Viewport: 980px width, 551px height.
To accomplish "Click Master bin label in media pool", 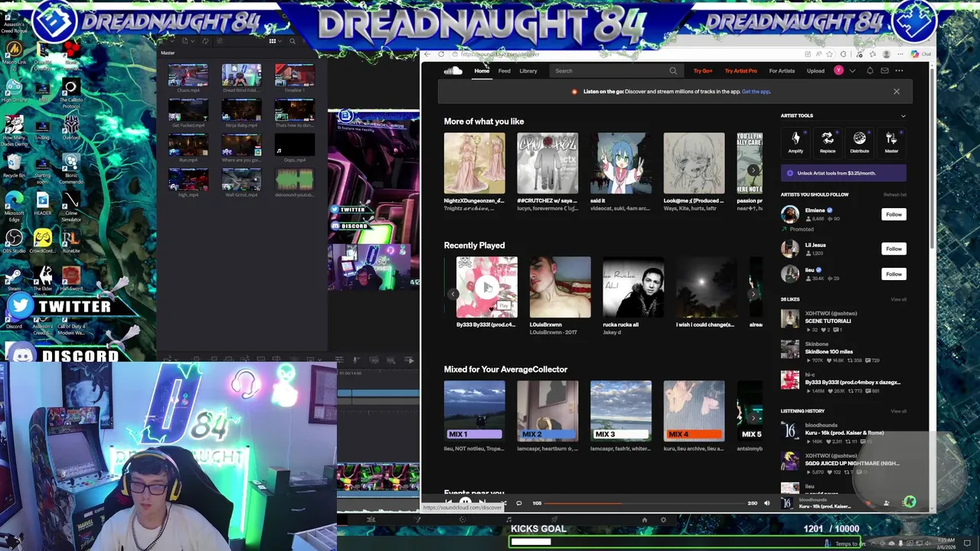I will 168,53.
